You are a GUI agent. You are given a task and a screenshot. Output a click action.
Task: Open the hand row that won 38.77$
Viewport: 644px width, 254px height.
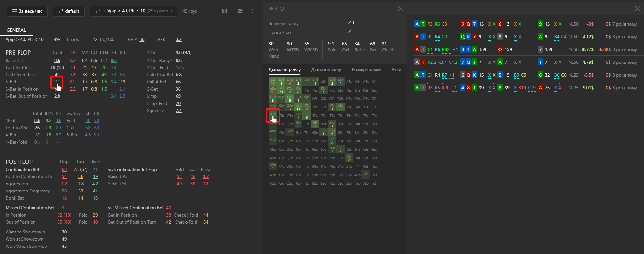click(526, 49)
